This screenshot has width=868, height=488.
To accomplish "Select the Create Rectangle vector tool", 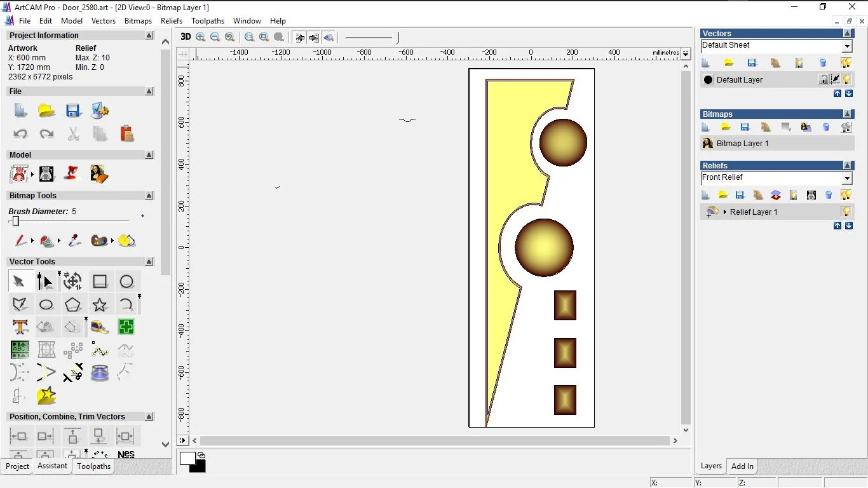I will tap(100, 281).
